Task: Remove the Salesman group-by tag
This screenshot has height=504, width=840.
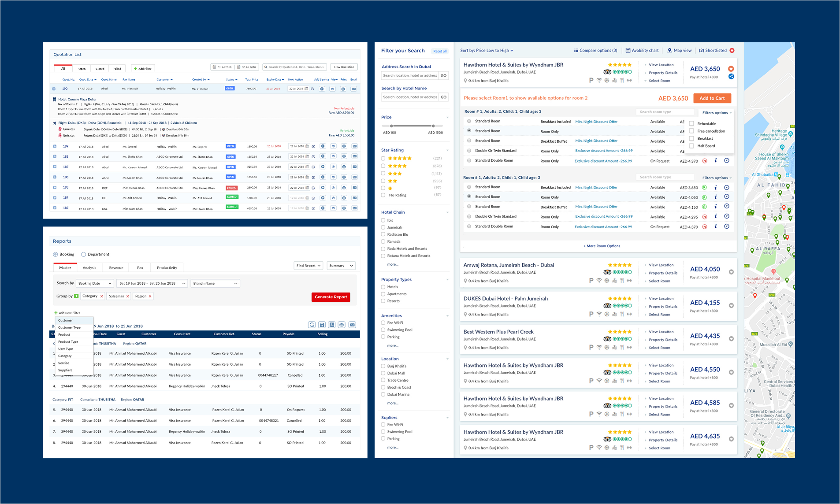Action: (x=128, y=296)
